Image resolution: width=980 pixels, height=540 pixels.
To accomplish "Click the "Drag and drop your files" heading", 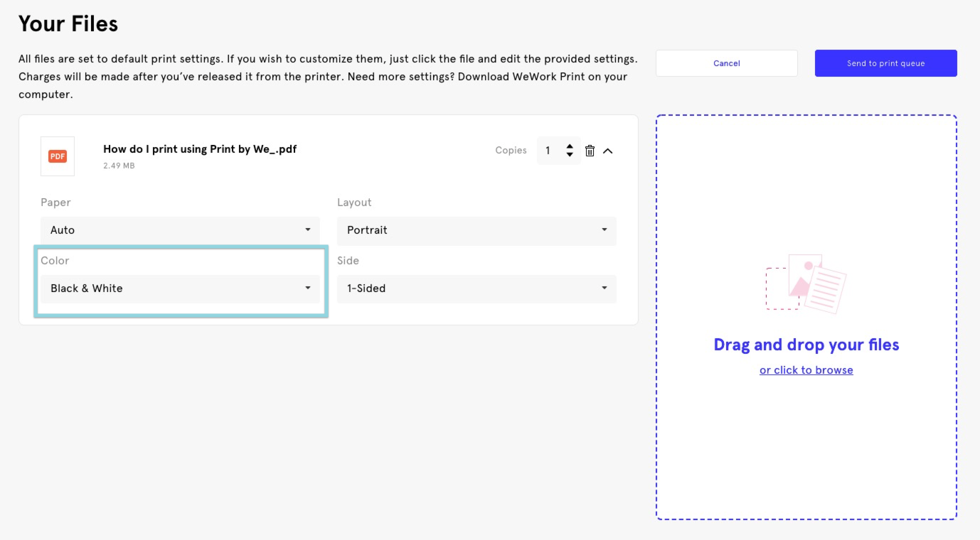I will coord(806,345).
